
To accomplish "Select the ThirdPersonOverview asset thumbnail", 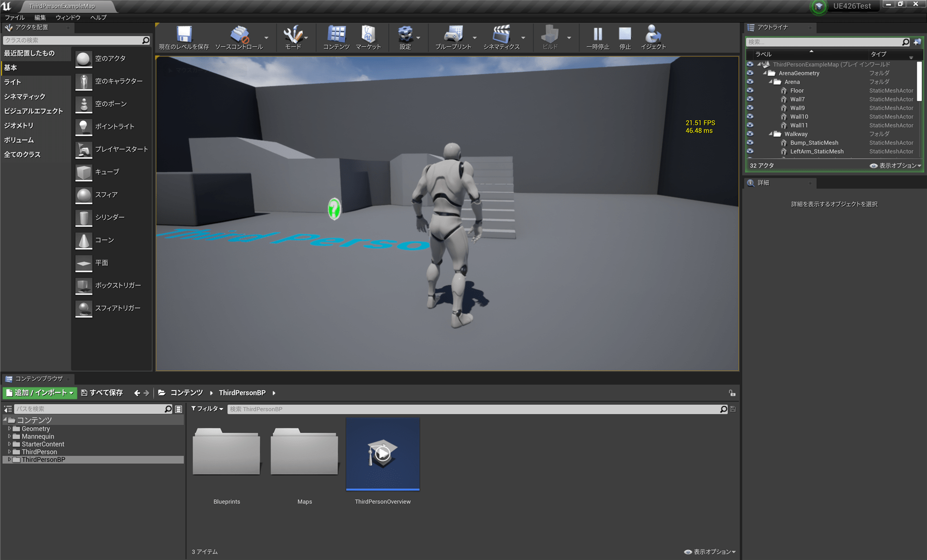I will point(383,454).
